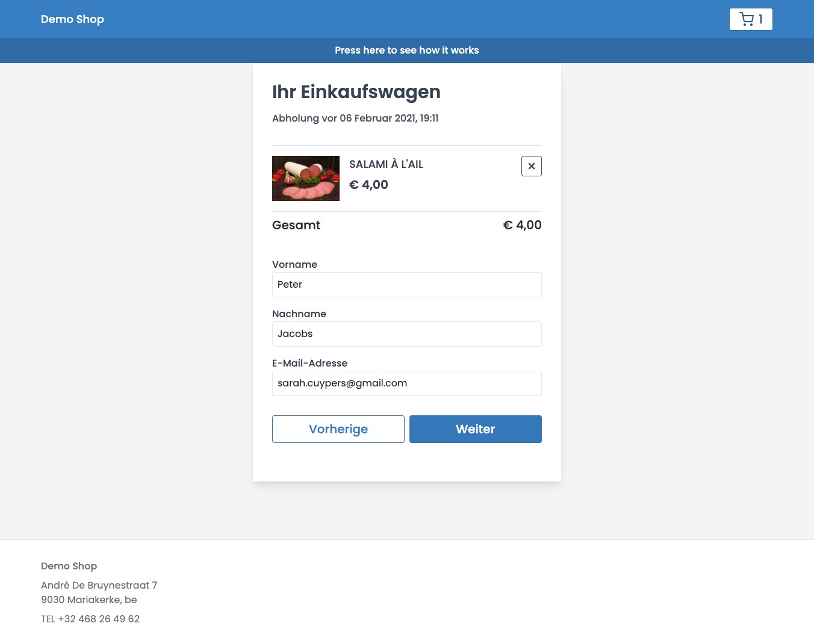Click the Ihr Einkaufswagen heading
Viewport: 814px width, 644px height.
click(x=356, y=92)
